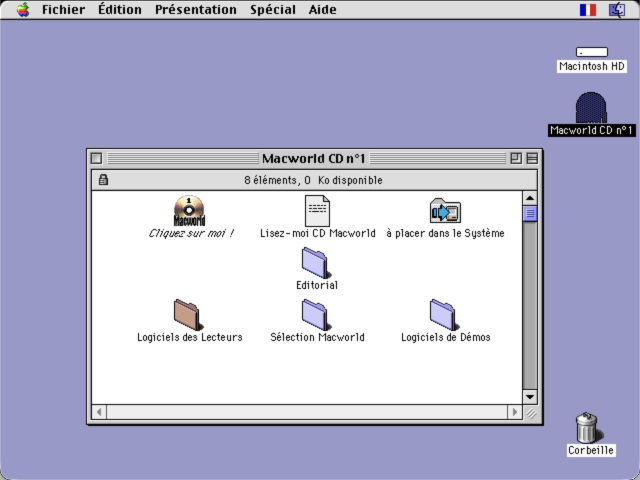The height and width of the screenshot is (480, 640).
Task: Click the window resize grip corner
Action: point(531,413)
